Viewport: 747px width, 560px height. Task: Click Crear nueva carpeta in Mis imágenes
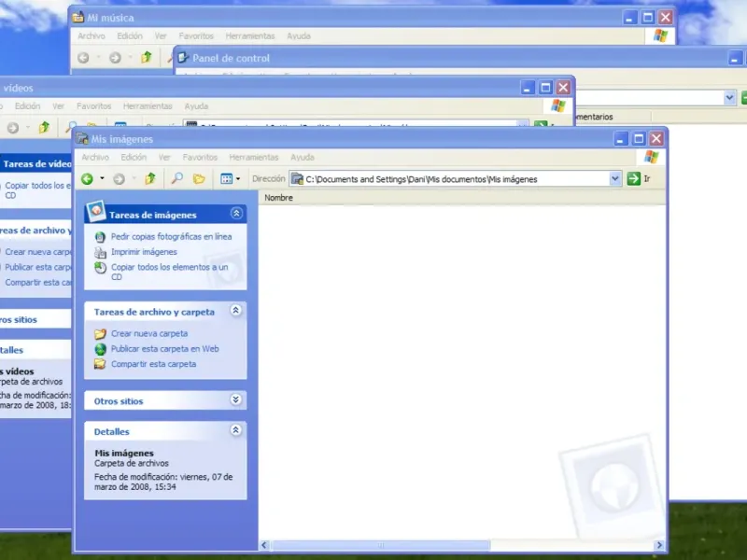click(149, 334)
